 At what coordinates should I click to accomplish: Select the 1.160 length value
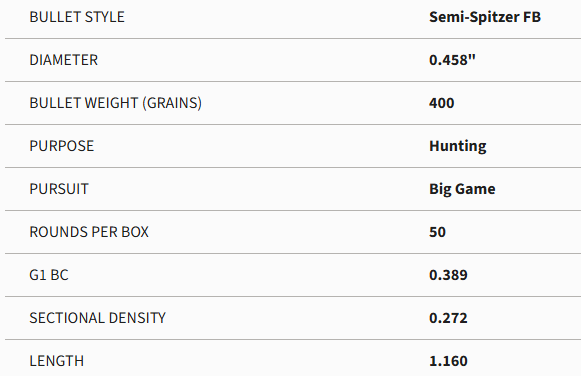[x=448, y=361]
